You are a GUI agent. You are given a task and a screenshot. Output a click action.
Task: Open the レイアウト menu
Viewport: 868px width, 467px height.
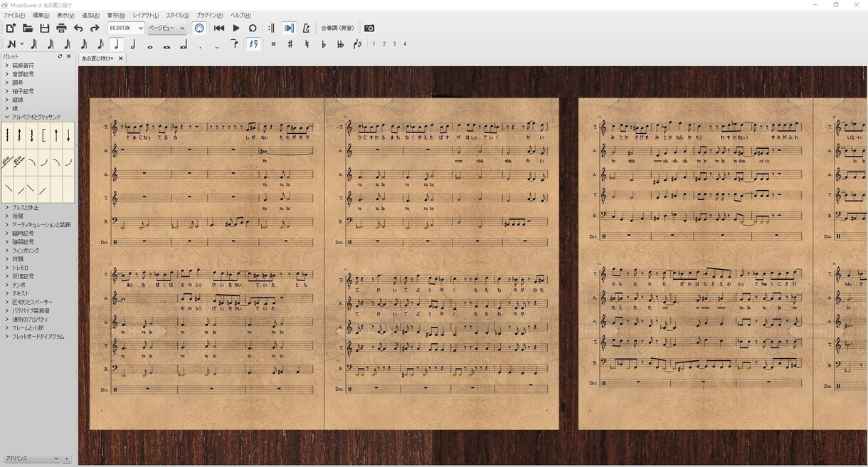tap(146, 15)
